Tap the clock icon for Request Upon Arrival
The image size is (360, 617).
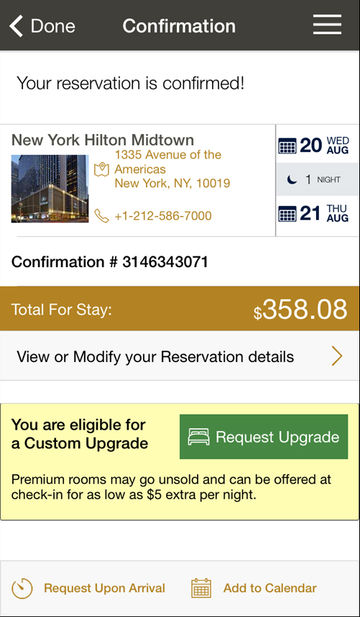[22, 588]
